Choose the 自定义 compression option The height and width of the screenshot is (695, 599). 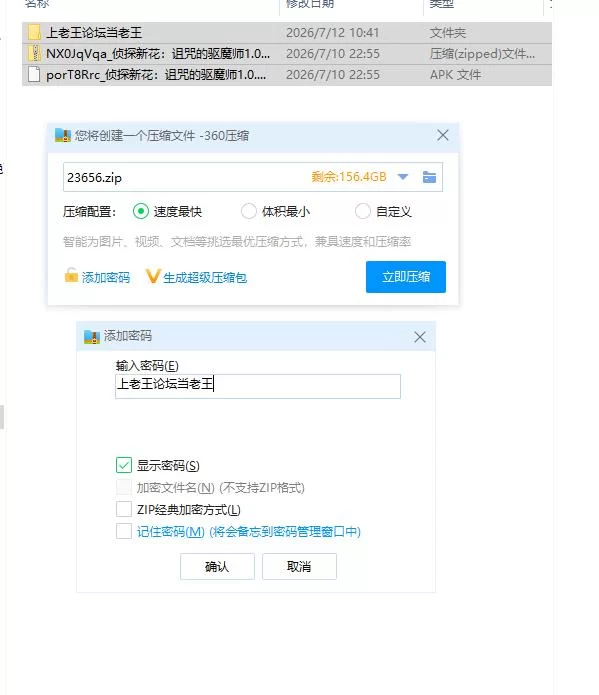pyautogui.click(x=363, y=211)
